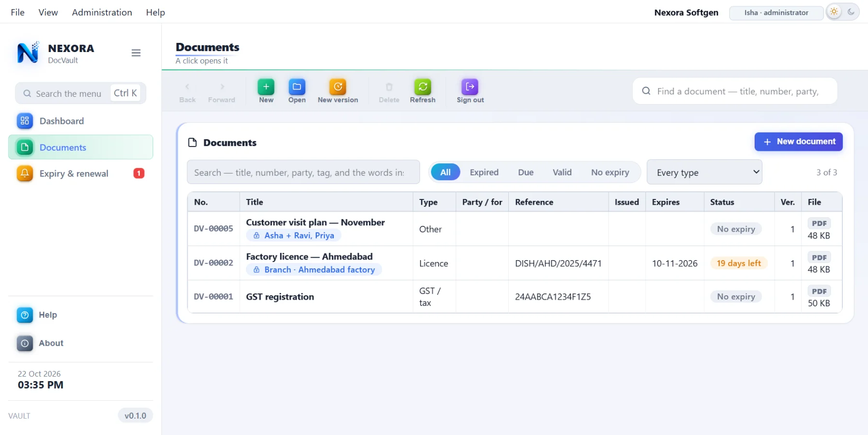Image resolution: width=868 pixels, height=435 pixels.
Task: Click the v0.1.0 version label
Action: [x=135, y=415]
